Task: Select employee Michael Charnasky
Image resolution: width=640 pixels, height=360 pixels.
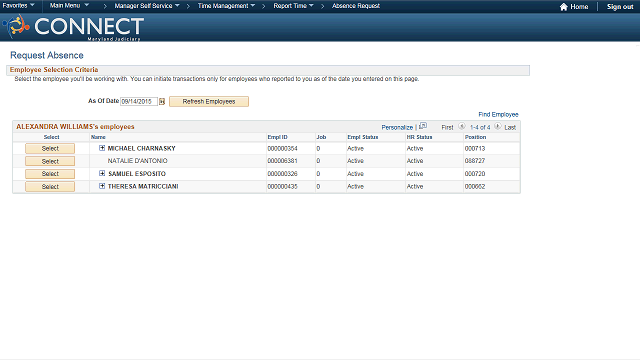Action: 50,149
